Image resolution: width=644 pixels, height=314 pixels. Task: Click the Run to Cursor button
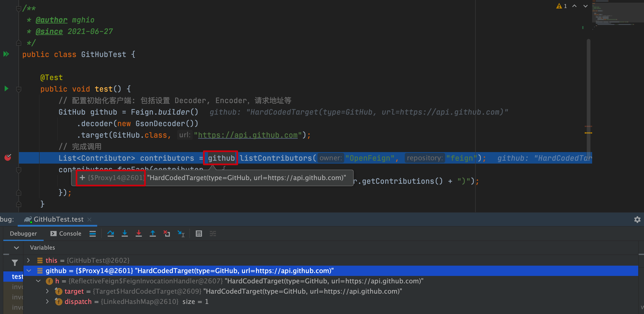(x=181, y=234)
